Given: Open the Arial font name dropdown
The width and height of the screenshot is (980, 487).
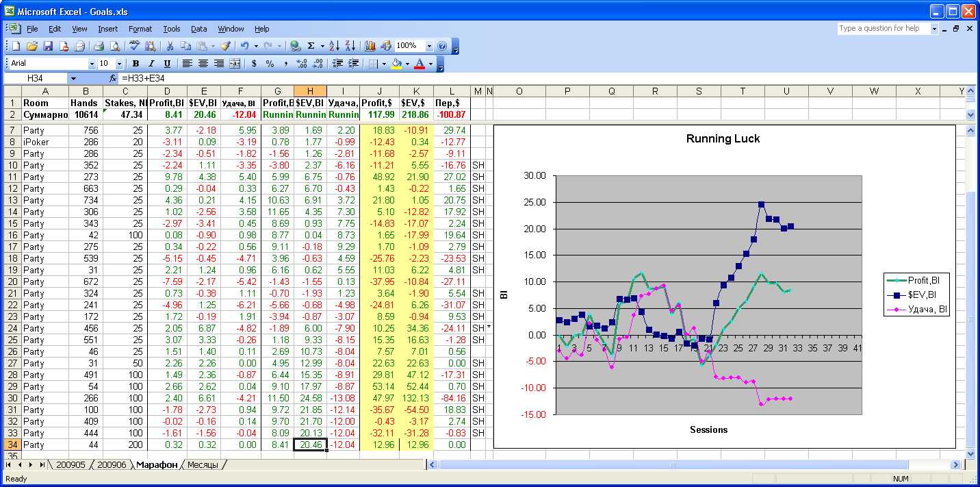Looking at the screenshot, I should coord(92,64).
